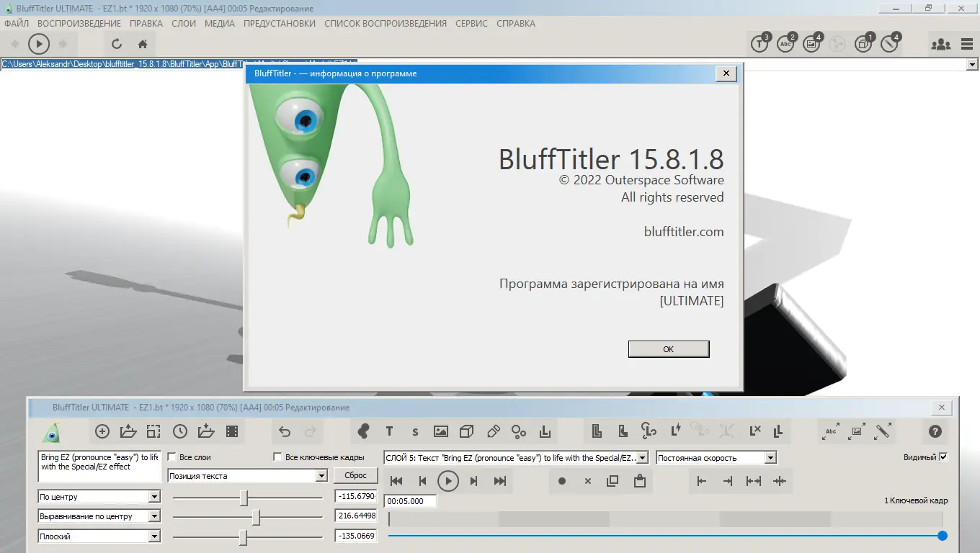This screenshot has height=553, width=980.
Task: Click the L icon with small x
Action: tap(754, 431)
